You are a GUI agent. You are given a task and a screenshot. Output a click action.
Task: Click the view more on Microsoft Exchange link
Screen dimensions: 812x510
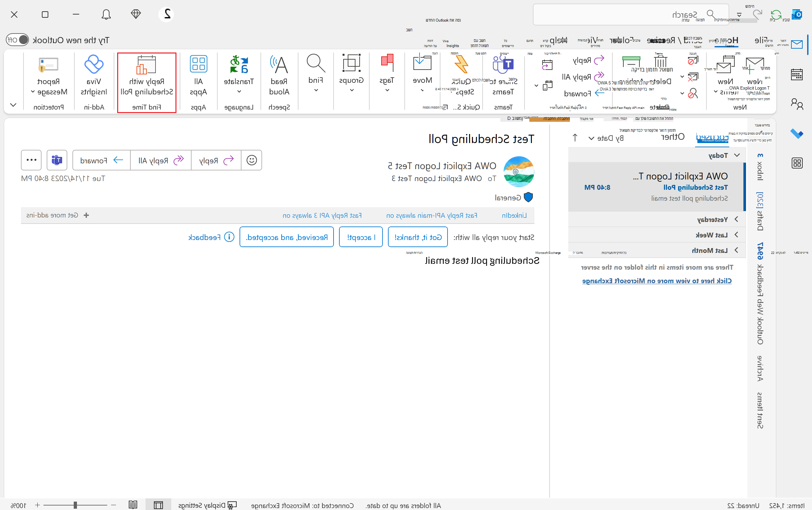(x=657, y=281)
